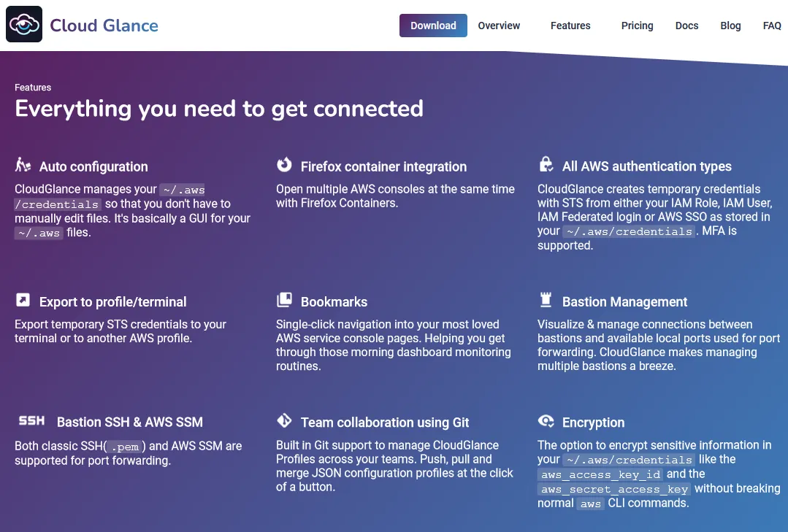Click the Firefox container integration icon
Image resolution: width=788 pixels, height=532 pixels.
click(284, 166)
